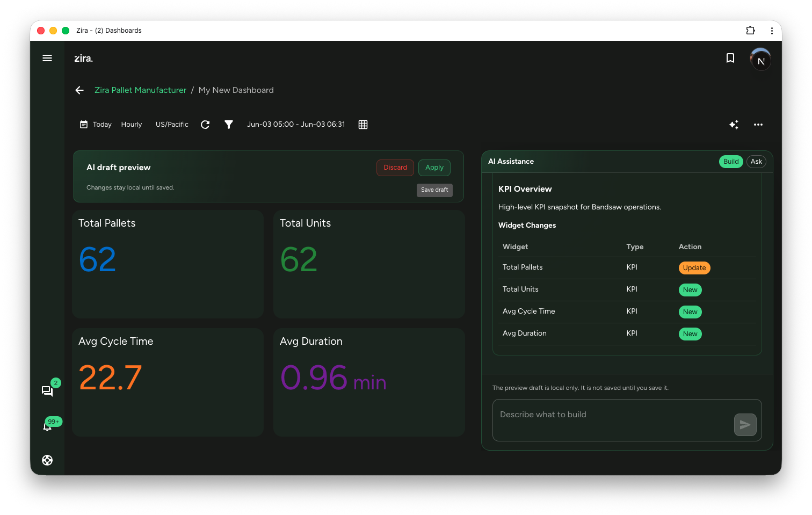This screenshot has height=515, width=812.
Task: Click the Avg Cycle Time table row name
Action: (x=528, y=311)
